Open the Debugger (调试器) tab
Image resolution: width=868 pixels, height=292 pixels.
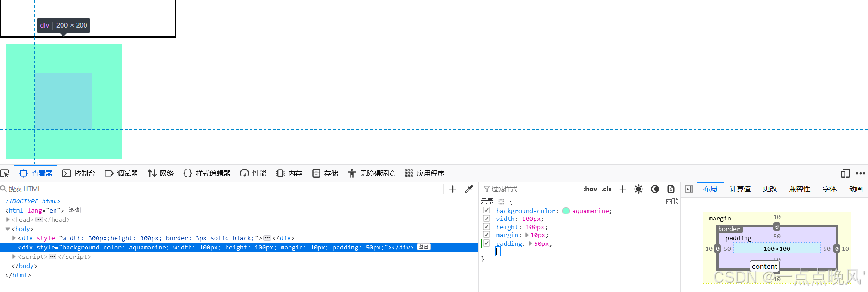[121, 174]
